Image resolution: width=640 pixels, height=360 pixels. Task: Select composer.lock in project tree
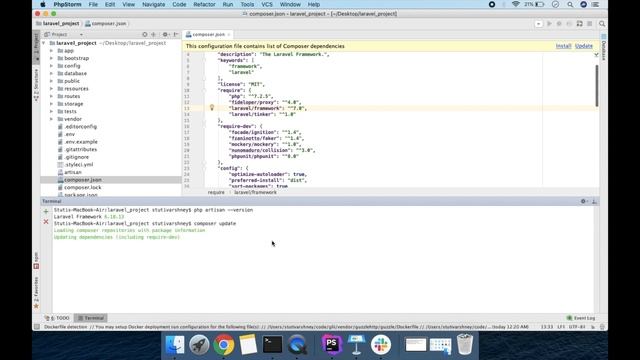(x=82, y=187)
